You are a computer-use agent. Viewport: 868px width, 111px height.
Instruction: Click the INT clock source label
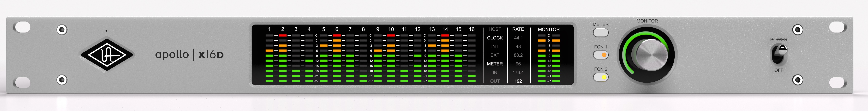point(495,47)
